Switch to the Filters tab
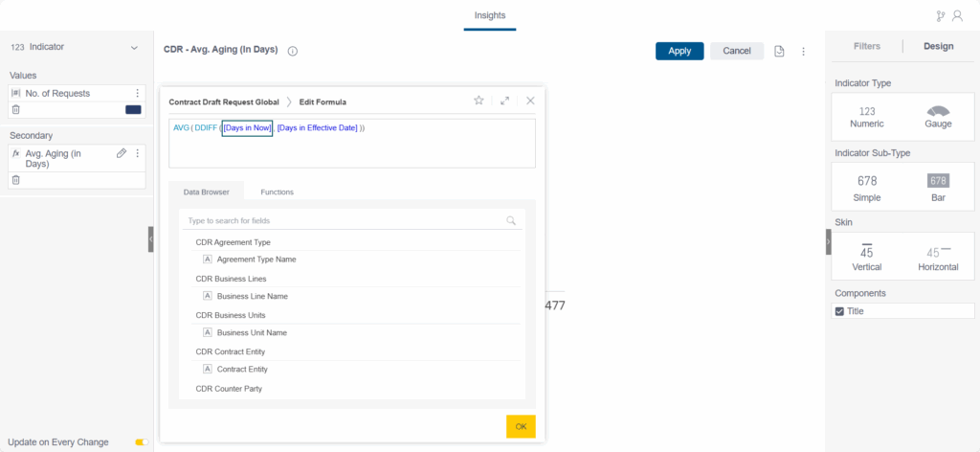This screenshot has width=980, height=452. click(x=866, y=46)
